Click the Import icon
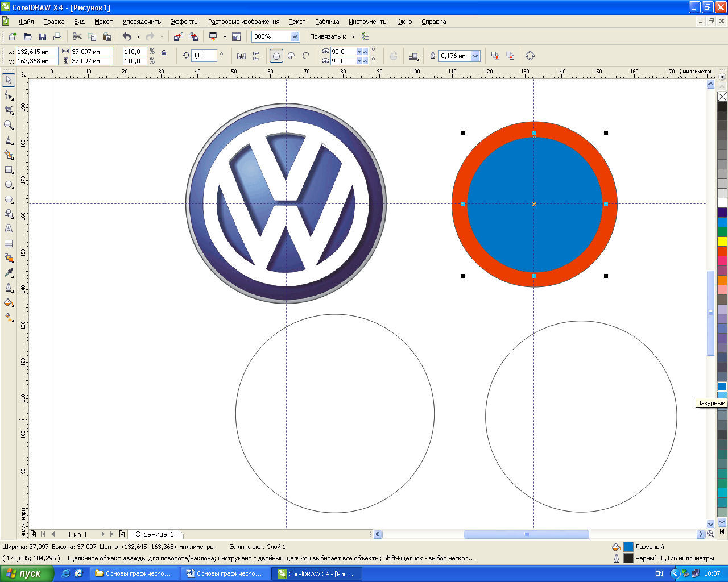 [x=178, y=36]
